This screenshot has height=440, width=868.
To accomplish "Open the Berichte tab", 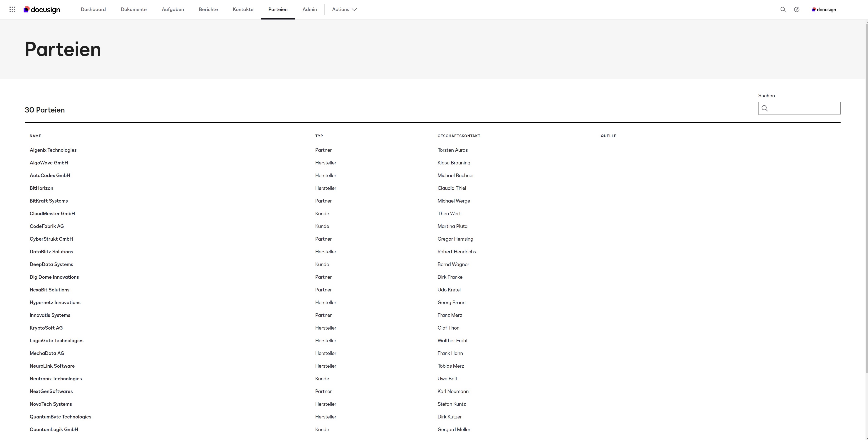I will [x=208, y=10].
